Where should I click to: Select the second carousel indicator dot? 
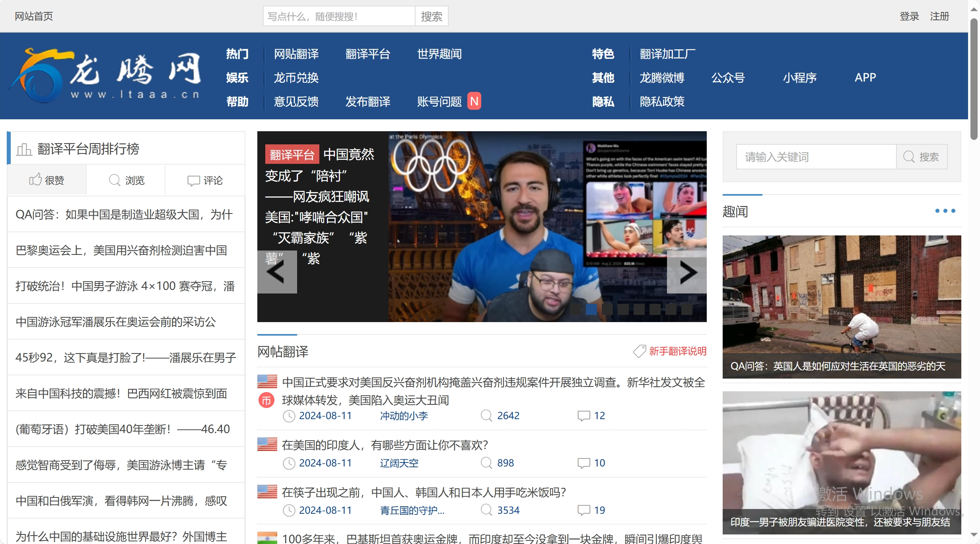click(x=591, y=309)
